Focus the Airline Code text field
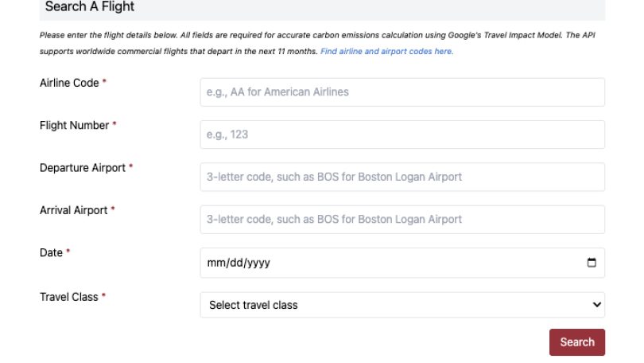The height and width of the screenshot is (363, 644). 402,92
